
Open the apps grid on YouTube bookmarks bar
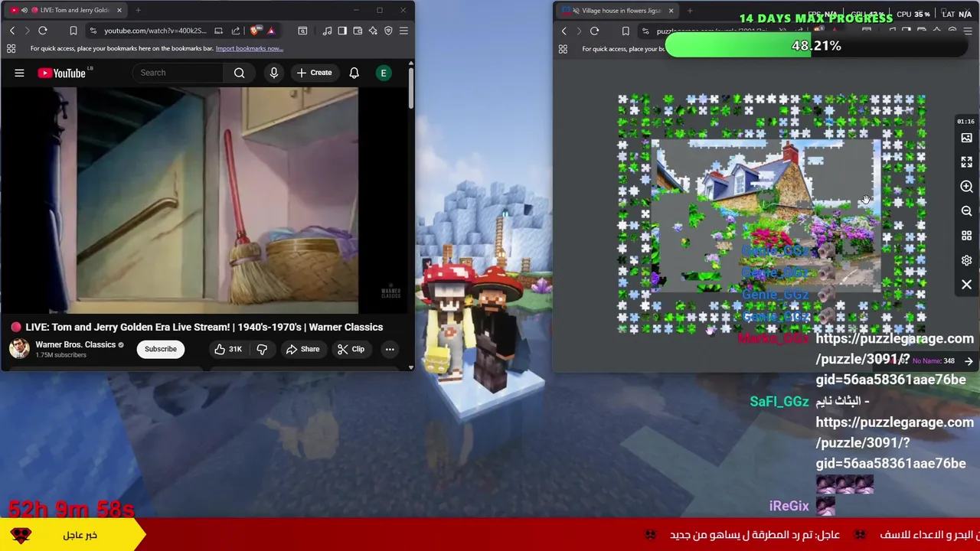(11, 48)
